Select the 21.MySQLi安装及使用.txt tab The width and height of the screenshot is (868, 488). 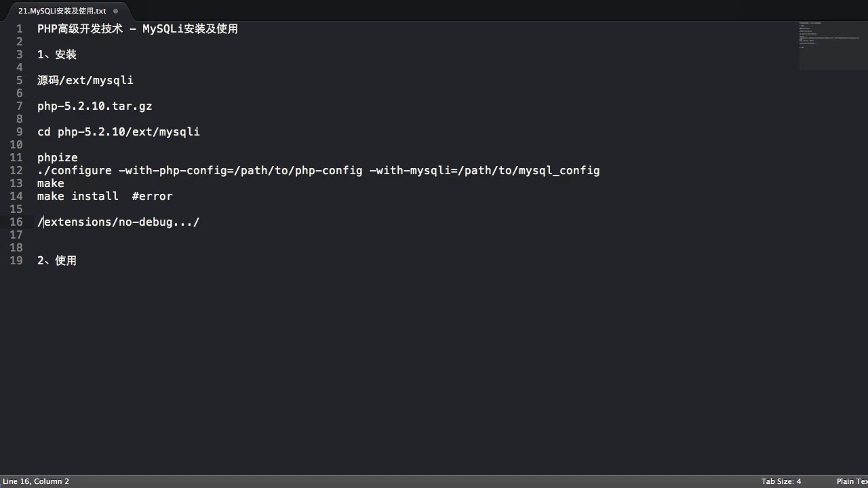coord(62,11)
